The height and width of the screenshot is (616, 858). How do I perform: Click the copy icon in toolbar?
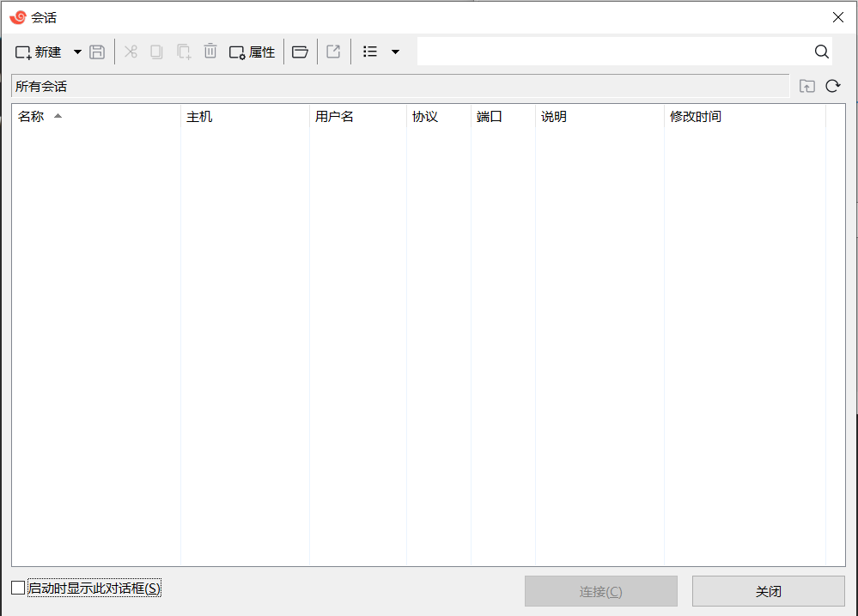click(156, 52)
